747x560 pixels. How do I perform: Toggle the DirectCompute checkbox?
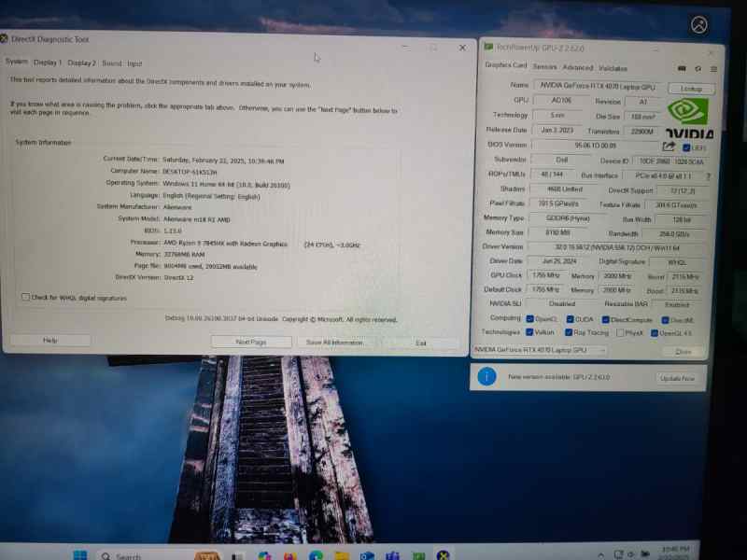[x=605, y=319]
